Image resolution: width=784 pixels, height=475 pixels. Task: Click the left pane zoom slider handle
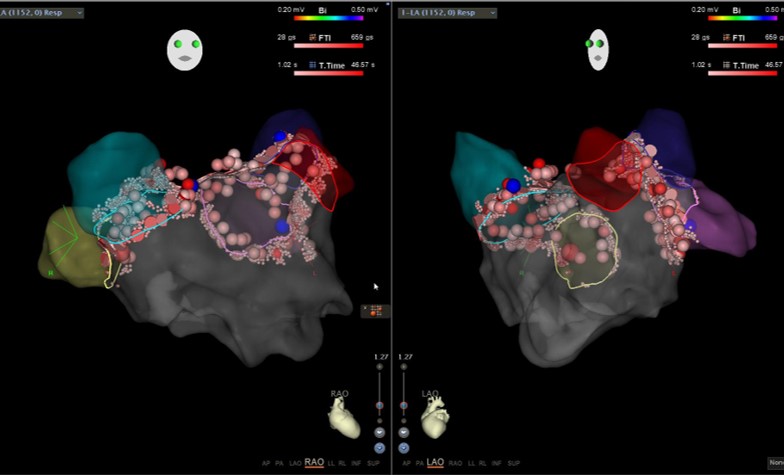coord(379,405)
